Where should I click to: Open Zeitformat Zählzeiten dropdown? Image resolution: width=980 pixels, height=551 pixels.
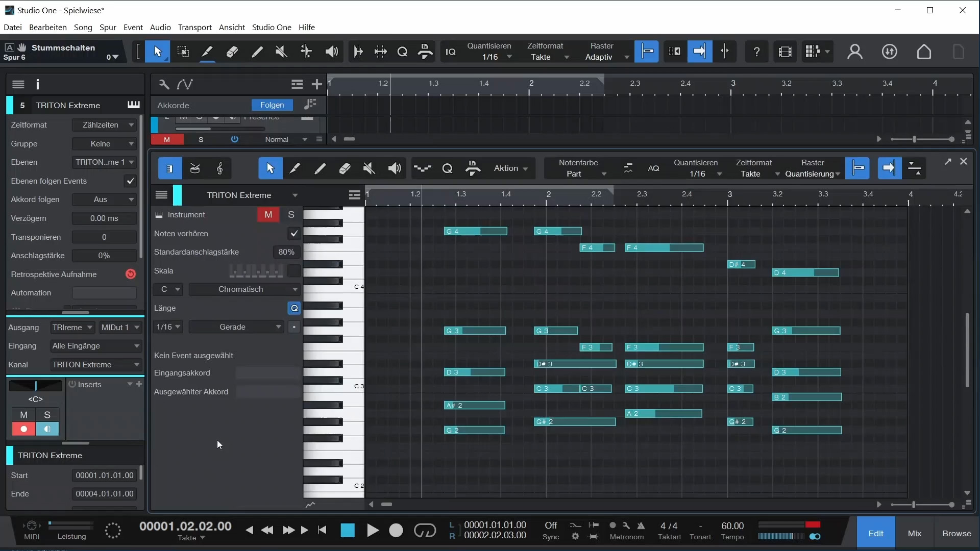point(104,125)
